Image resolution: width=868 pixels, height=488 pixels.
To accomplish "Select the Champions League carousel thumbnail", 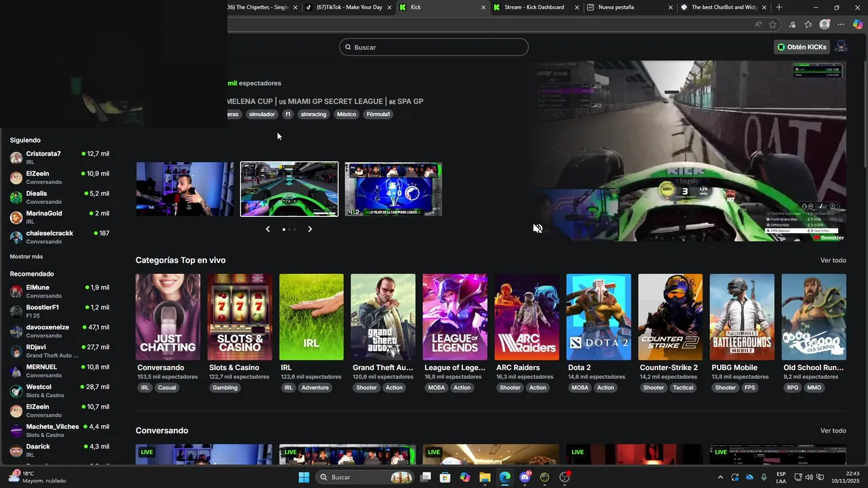I will tap(393, 189).
